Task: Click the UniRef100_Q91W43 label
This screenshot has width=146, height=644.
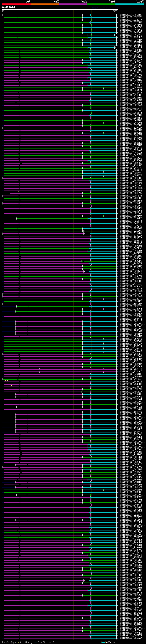Action: point(131,379)
